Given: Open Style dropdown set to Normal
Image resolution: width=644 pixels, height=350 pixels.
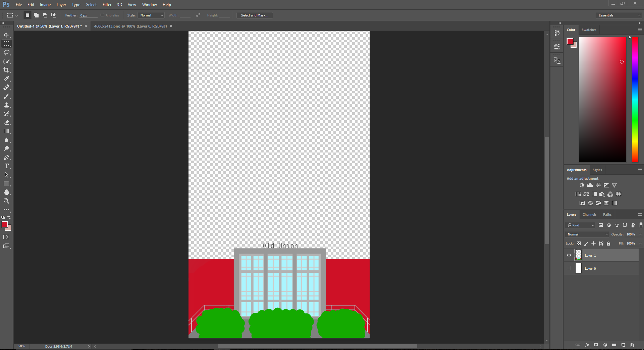Looking at the screenshot, I should [x=151, y=15].
